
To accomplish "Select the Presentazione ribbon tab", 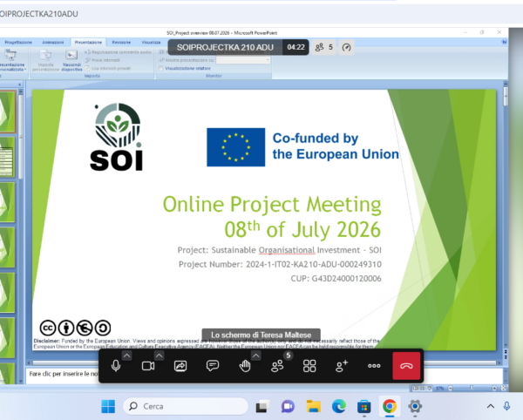I will click(88, 43).
